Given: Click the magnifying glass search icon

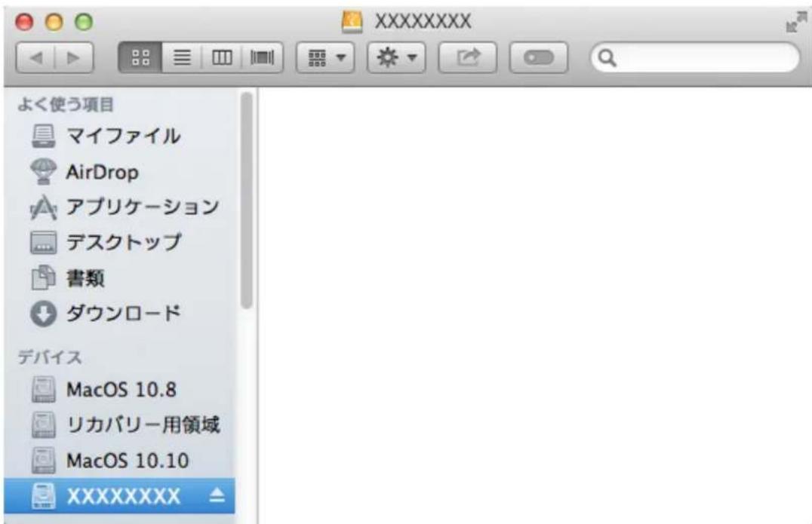Looking at the screenshot, I should click(607, 58).
